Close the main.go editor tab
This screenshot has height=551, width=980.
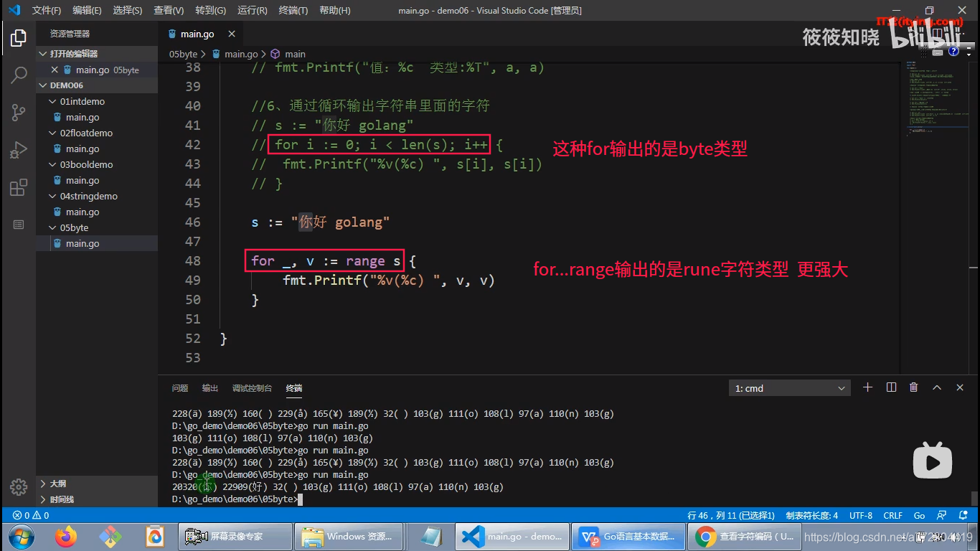(x=231, y=34)
